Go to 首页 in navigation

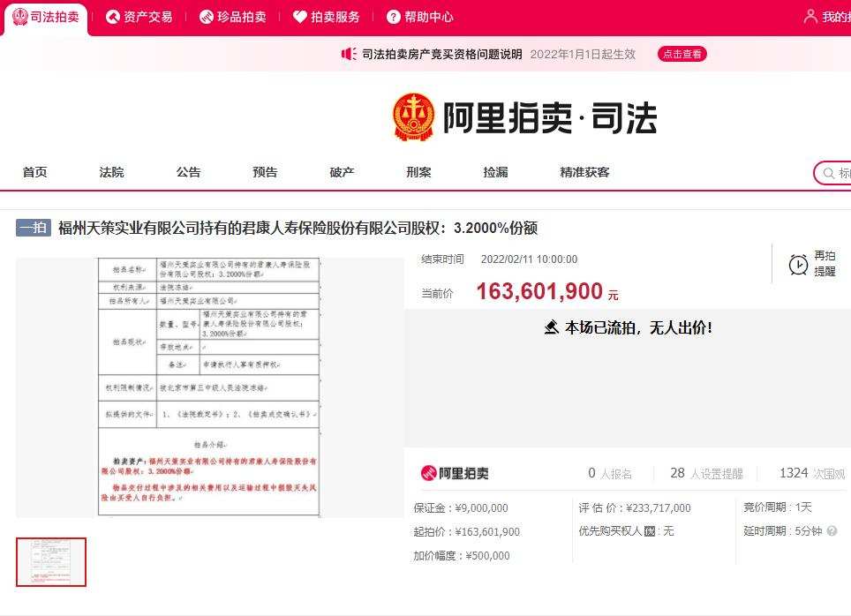tap(34, 173)
